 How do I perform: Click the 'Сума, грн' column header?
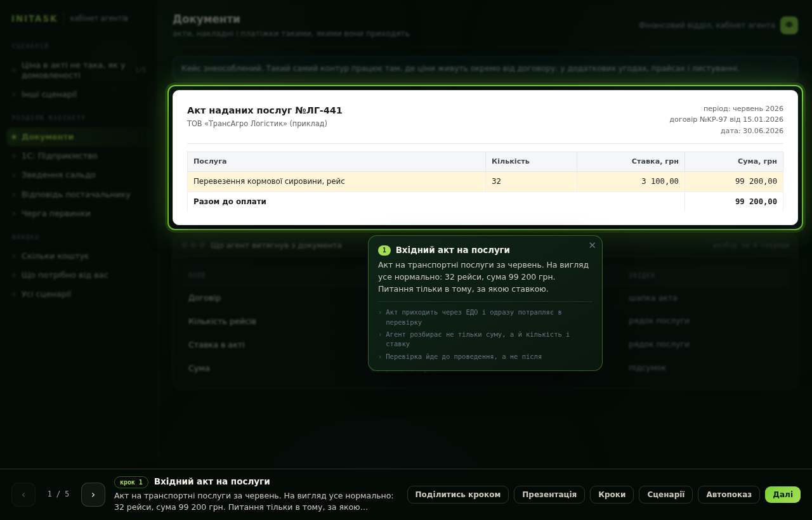click(x=734, y=162)
